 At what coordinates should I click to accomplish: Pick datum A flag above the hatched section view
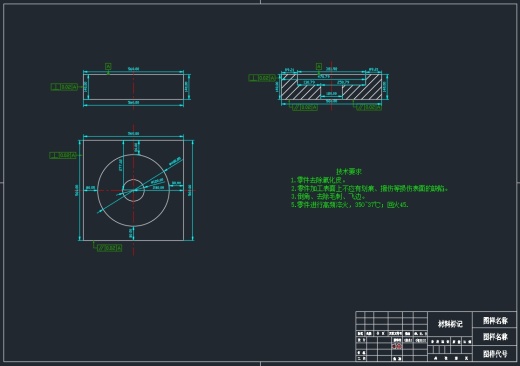[x=319, y=66]
